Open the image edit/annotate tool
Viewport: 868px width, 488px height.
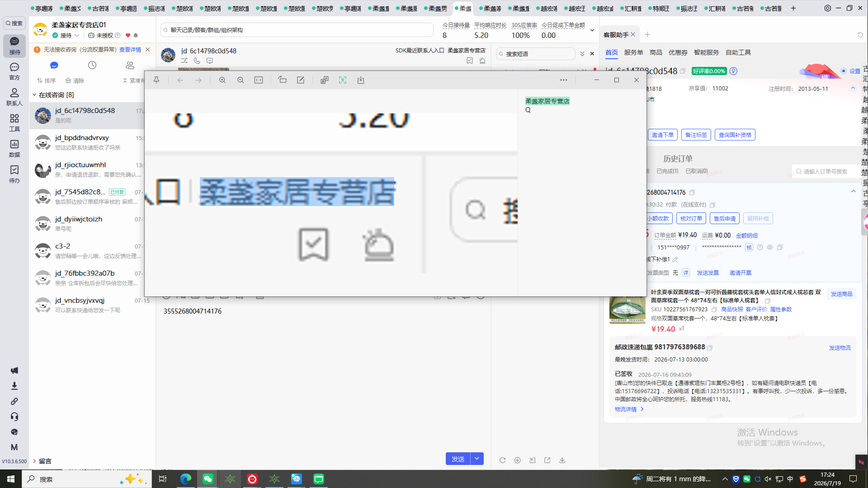pyautogui.click(x=301, y=80)
